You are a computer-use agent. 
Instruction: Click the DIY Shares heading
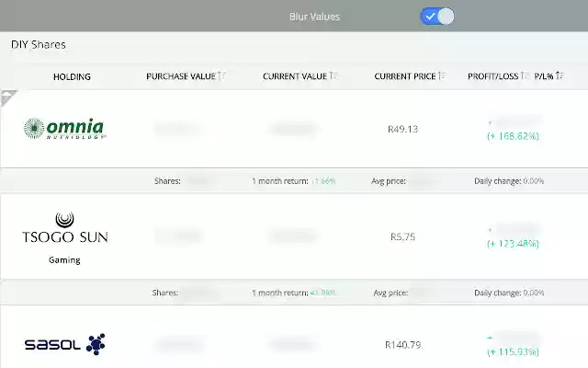[x=39, y=45]
